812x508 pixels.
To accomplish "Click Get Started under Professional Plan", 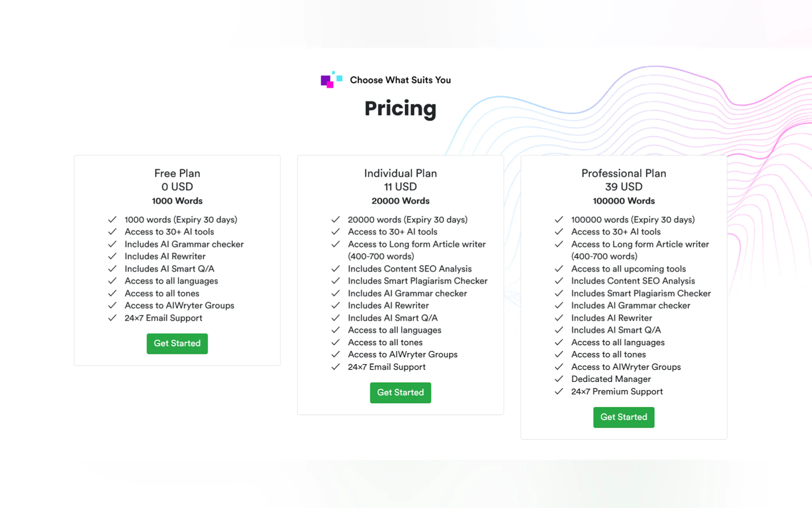I will 623,417.
